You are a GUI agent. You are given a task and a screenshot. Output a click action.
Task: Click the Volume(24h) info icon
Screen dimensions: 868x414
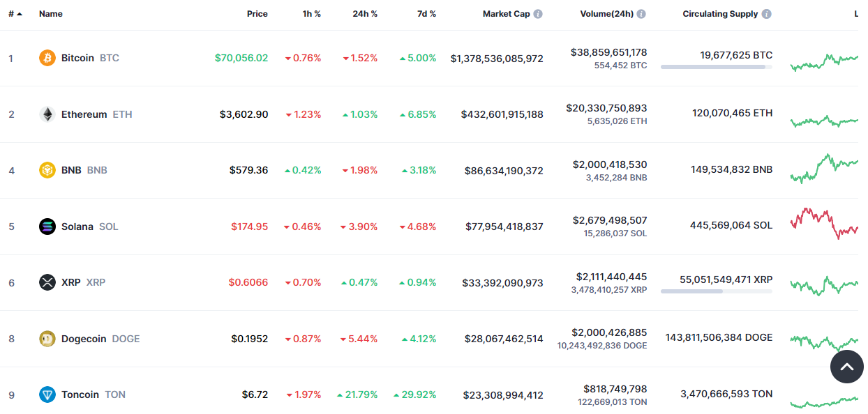(x=641, y=14)
